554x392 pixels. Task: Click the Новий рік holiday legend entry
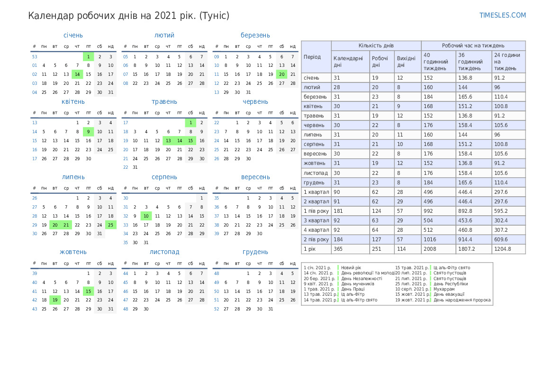351,268
